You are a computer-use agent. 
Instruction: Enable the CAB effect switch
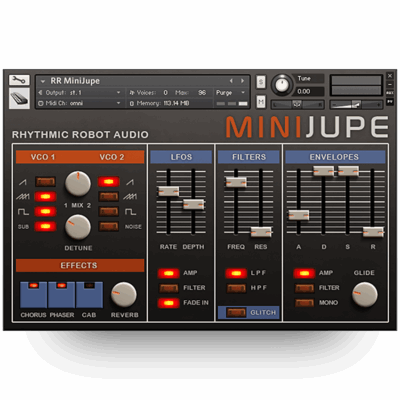click(x=89, y=295)
